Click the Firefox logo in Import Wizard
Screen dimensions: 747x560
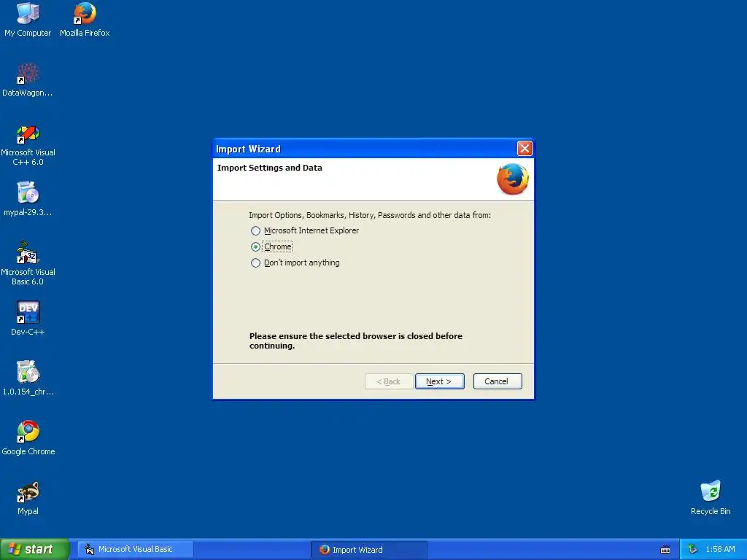click(x=513, y=179)
